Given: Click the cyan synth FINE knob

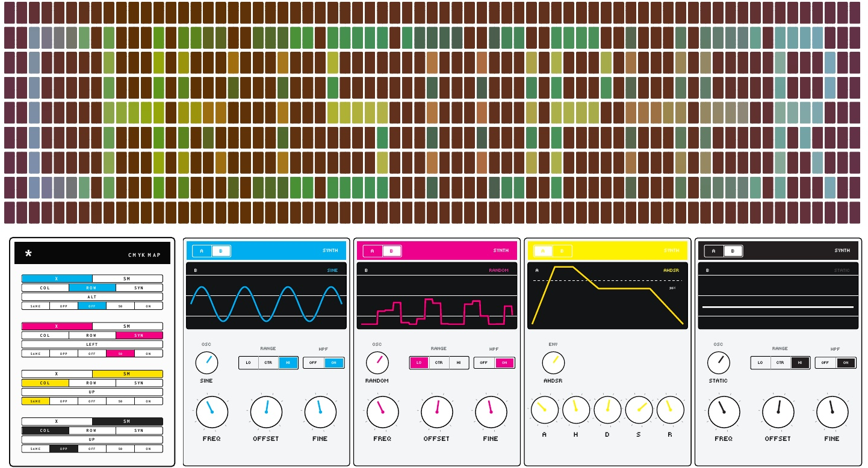Looking at the screenshot, I should [x=320, y=412].
